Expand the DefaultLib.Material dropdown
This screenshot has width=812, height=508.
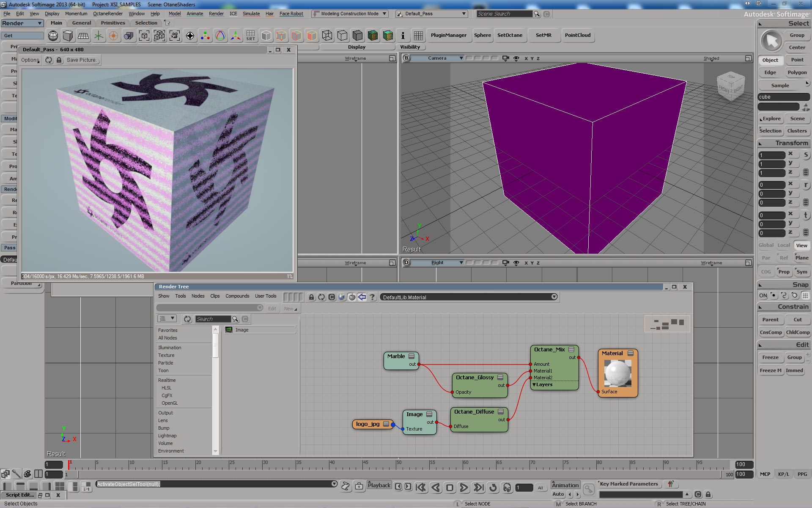[554, 297]
